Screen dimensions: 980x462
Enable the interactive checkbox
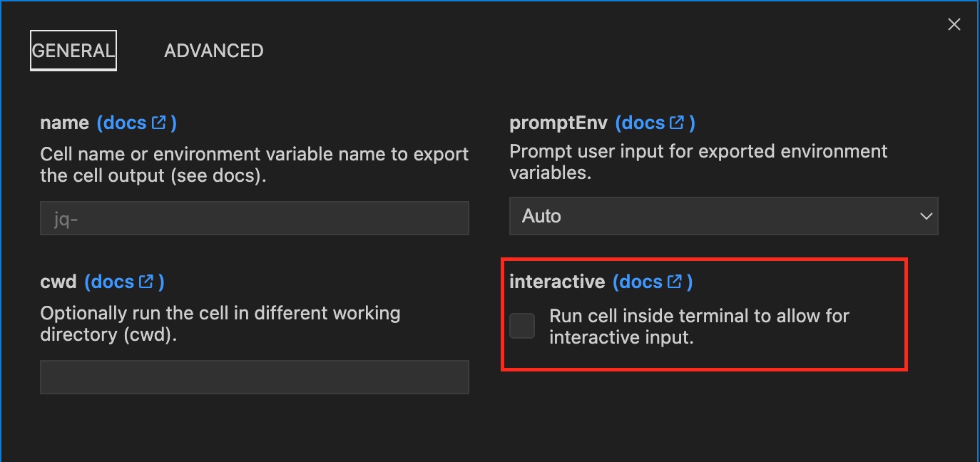pyautogui.click(x=522, y=326)
